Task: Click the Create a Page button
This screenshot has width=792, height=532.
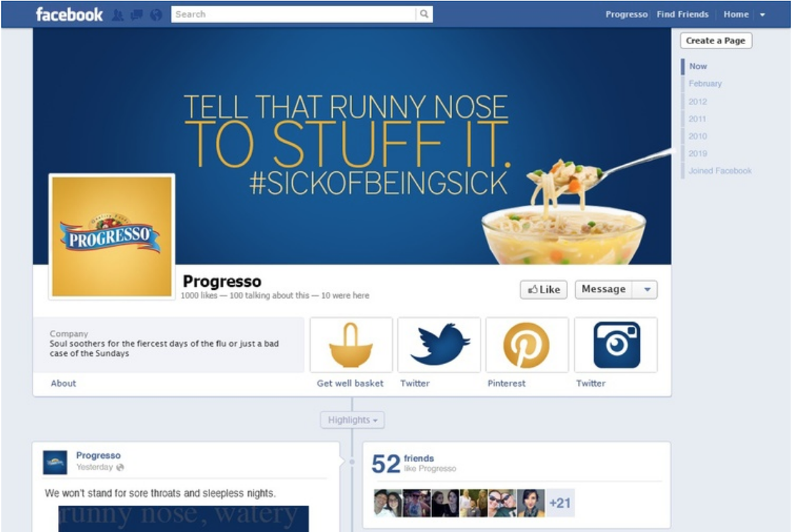Action: (716, 41)
